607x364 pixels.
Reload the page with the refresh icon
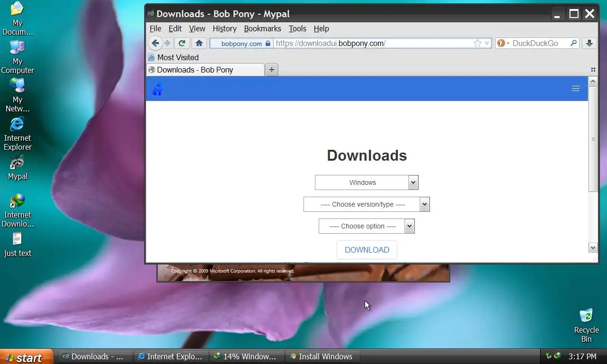point(182,43)
